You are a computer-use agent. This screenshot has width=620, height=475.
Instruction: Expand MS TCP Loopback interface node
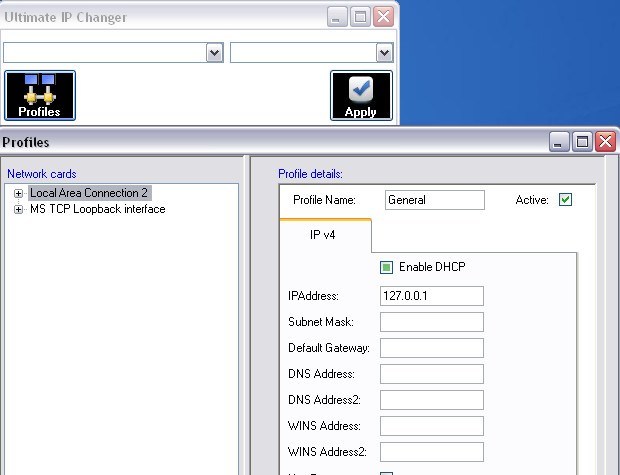[x=18, y=209]
